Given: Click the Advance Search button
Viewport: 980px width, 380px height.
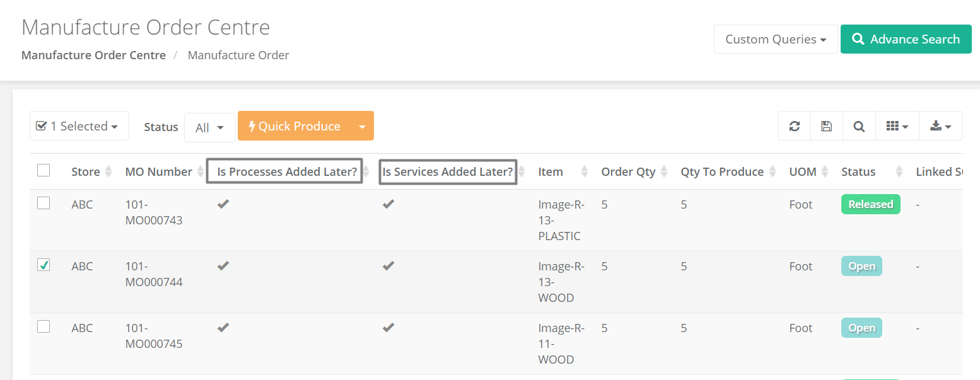Looking at the screenshot, I should point(906,39).
